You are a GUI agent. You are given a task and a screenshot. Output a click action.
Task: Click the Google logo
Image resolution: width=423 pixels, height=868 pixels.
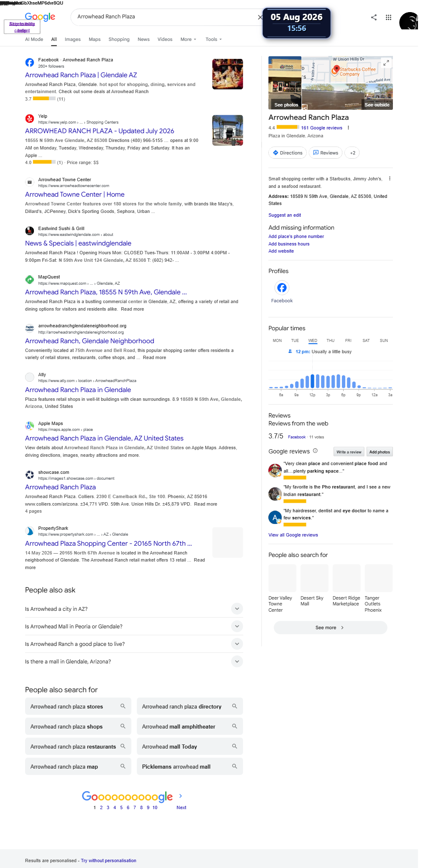tap(40, 17)
